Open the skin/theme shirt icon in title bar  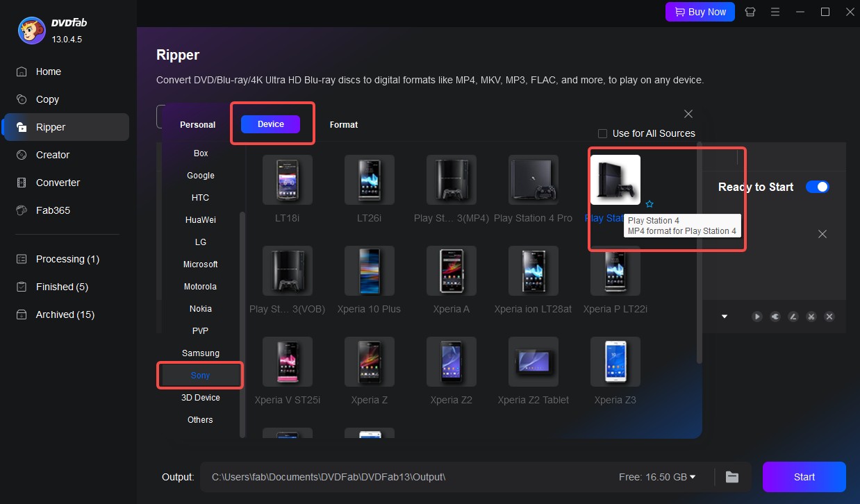tap(750, 12)
